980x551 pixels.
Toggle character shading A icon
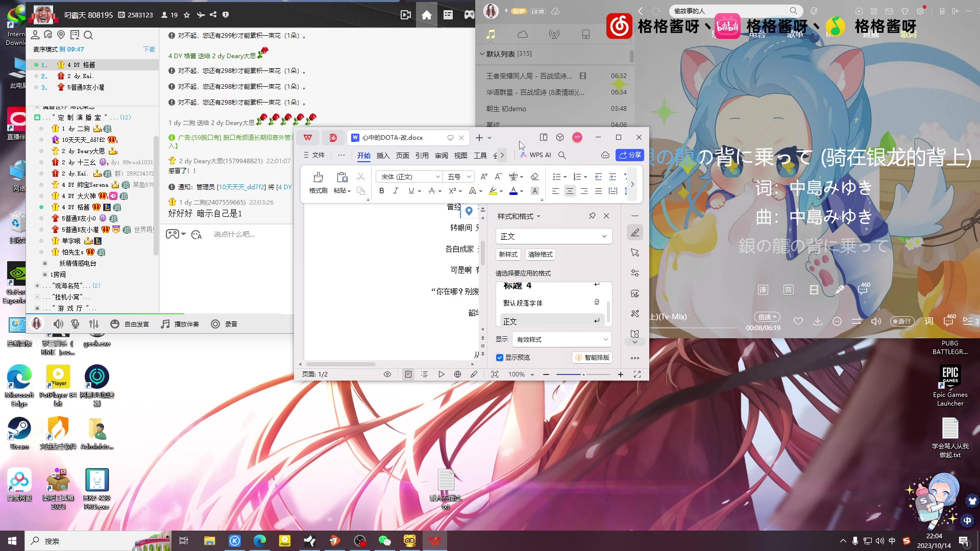pos(534,191)
